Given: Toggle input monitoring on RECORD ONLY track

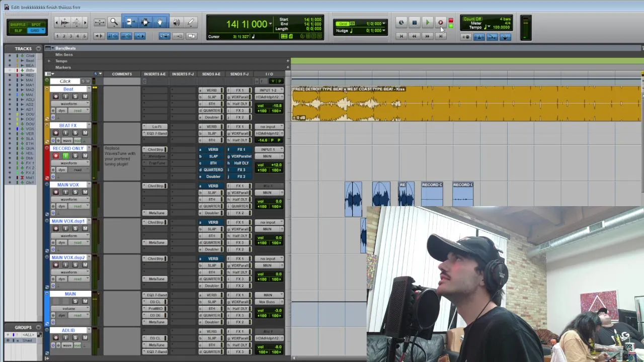Looking at the screenshot, I should (x=65, y=156).
